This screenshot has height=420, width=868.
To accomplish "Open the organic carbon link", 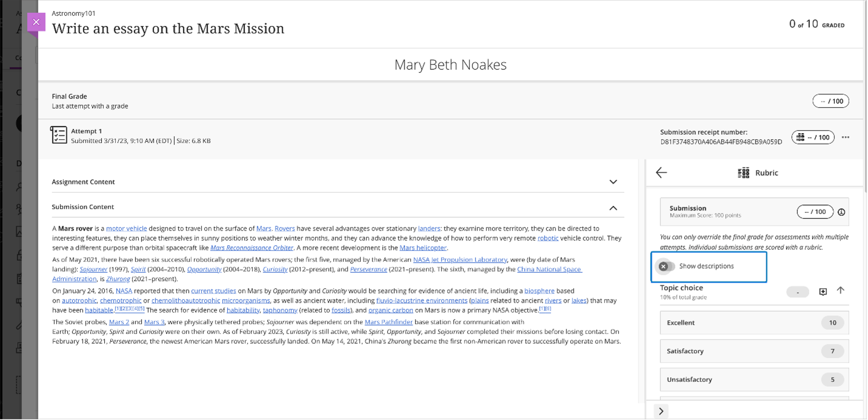I will pyautogui.click(x=391, y=310).
